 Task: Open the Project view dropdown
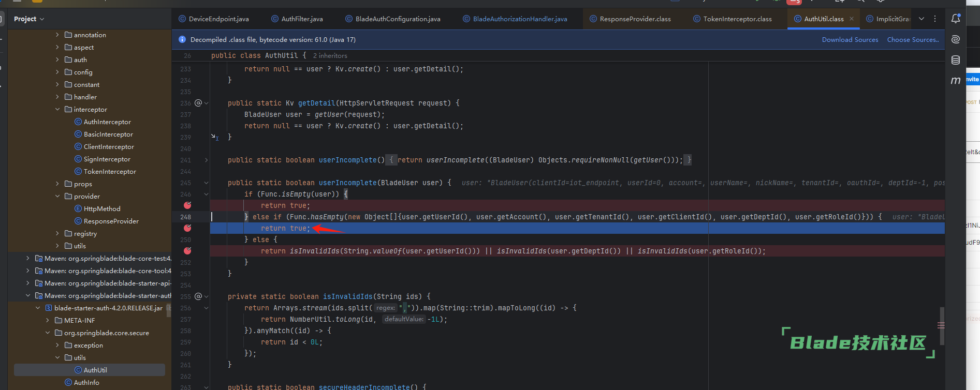(x=29, y=19)
